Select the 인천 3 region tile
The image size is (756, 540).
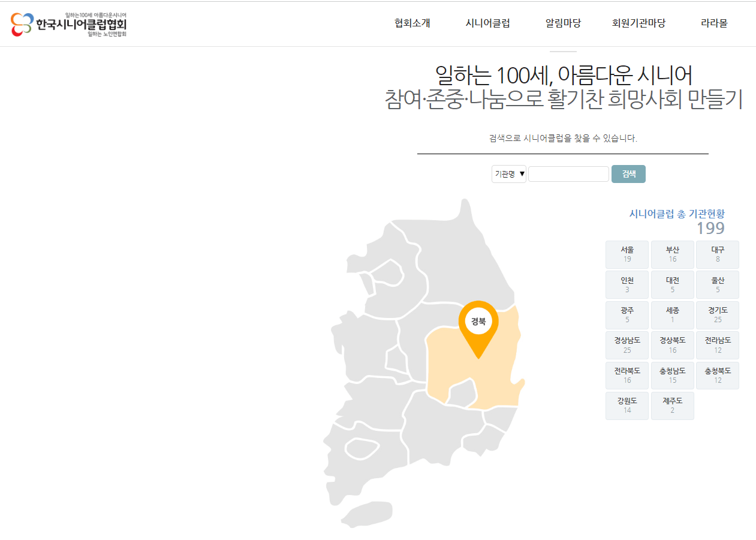tap(627, 284)
